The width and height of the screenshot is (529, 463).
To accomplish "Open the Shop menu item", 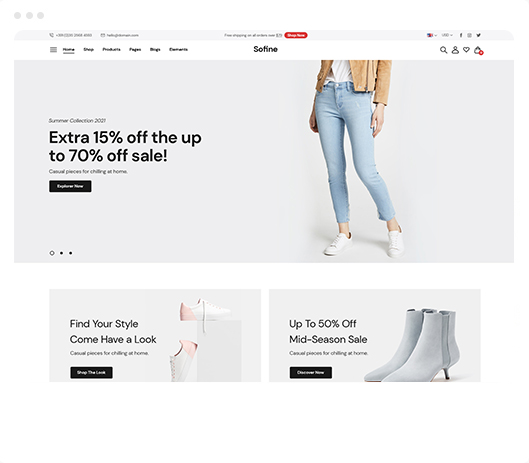I will [88, 50].
